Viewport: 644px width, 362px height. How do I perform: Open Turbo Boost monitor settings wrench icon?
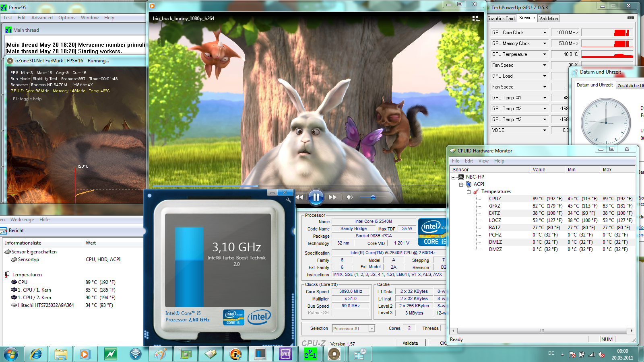pos(288,200)
